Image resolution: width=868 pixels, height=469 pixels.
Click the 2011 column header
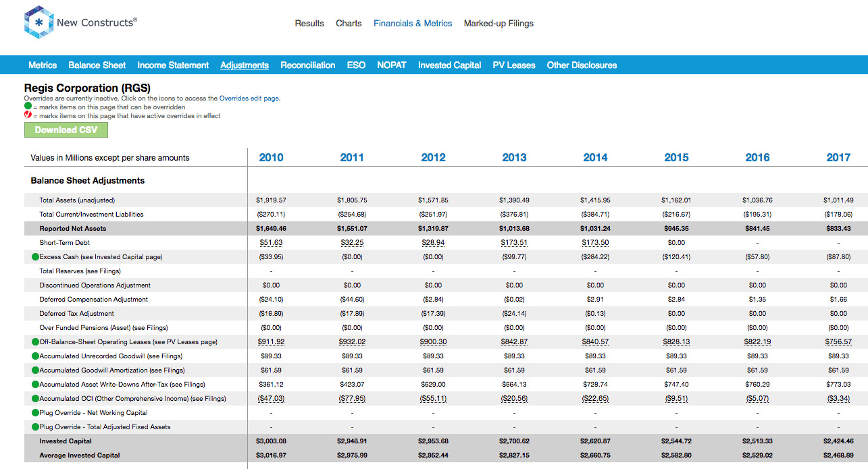pyautogui.click(x=352, y=157)
